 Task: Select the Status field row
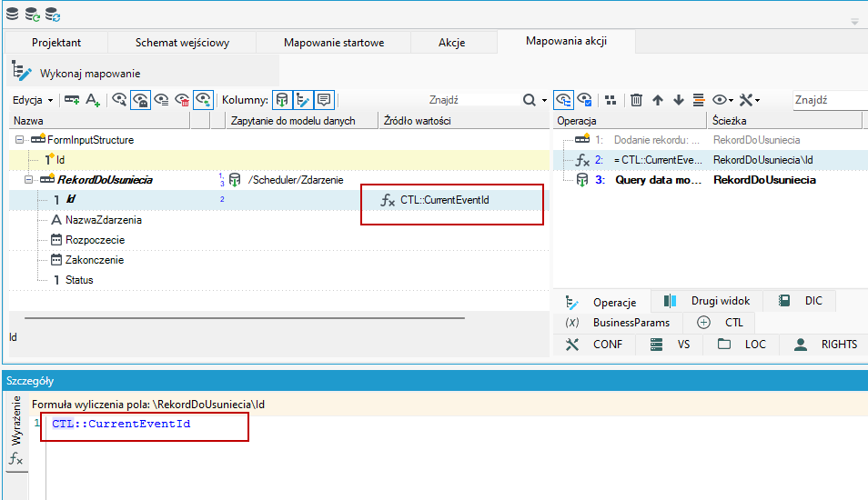click(x=279, y=279)
